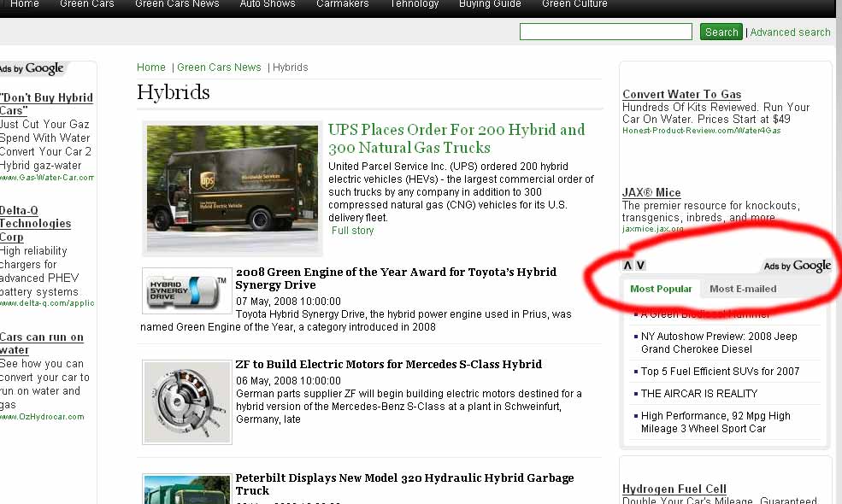Open the Peterbilt garbage truck thumbnail
842x504 pixels.
pos(187,489)
